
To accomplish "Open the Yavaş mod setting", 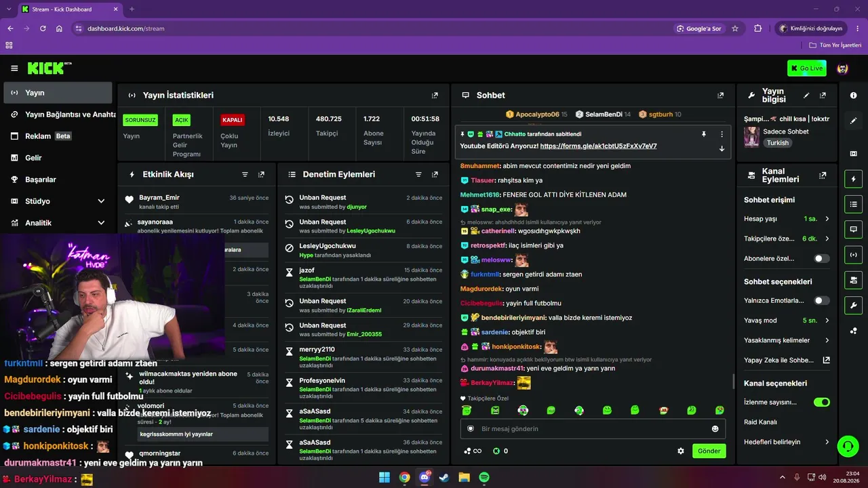I will tap(787, 320).
